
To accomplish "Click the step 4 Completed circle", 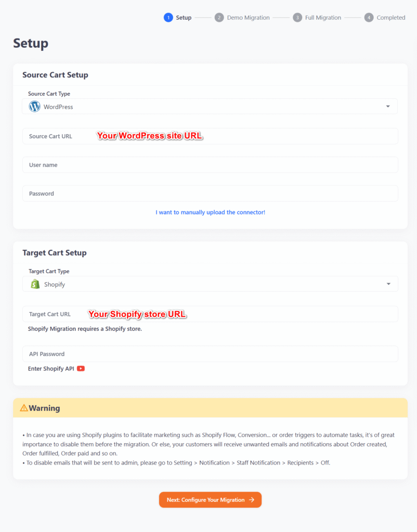I will (x=368, y=17).
